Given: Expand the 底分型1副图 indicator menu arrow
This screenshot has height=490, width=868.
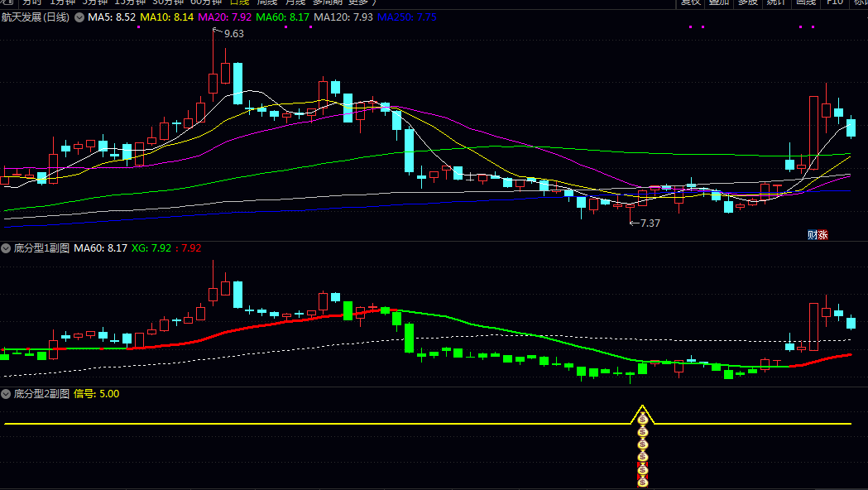Looking at the screenshot, I should [7, 247].
